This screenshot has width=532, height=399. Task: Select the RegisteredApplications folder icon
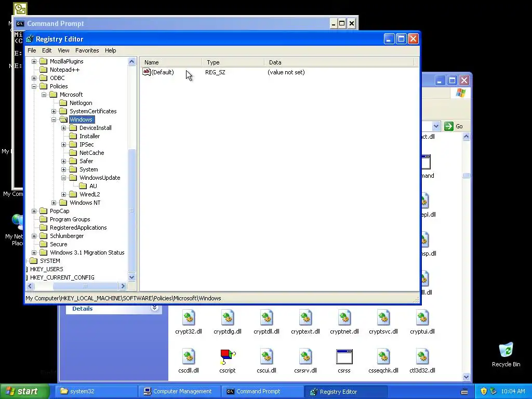pos(44,228)
